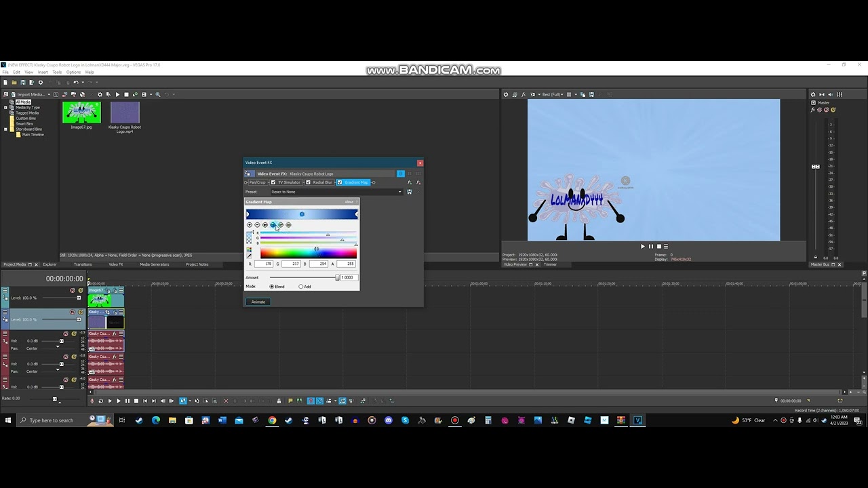This screenshot has width=868, height=488.
Task: Toggle the TV Simulator effect checkbox
Action: coord(273,182)
